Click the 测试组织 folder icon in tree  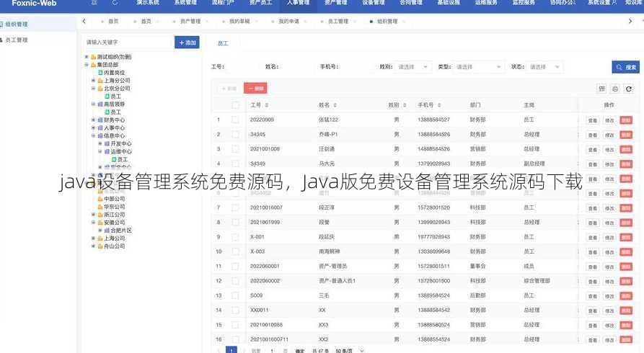93,57
